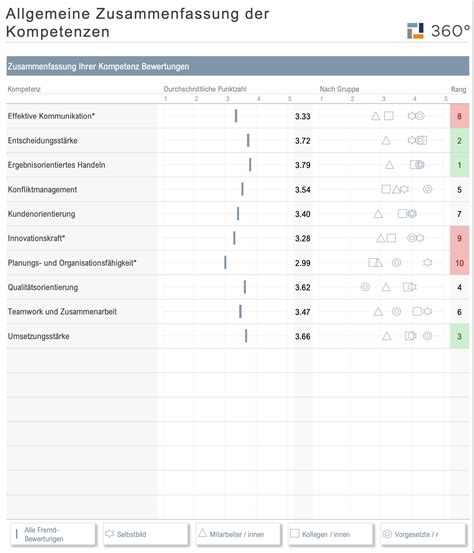Select the Kollegen / innen legend button
Viewport: 474px width, 553px height.
(x=331, y=534)
